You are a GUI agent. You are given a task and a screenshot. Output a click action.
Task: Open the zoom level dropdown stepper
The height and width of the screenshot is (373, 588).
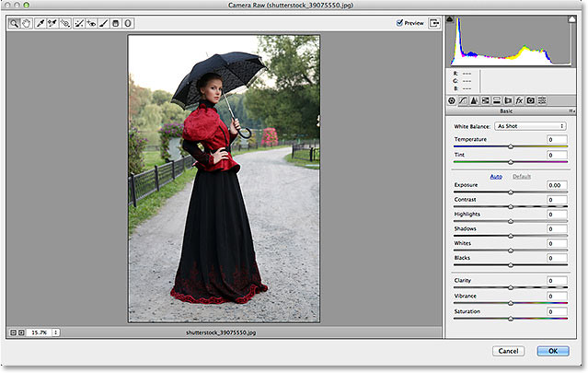click(x=56, y=332)
